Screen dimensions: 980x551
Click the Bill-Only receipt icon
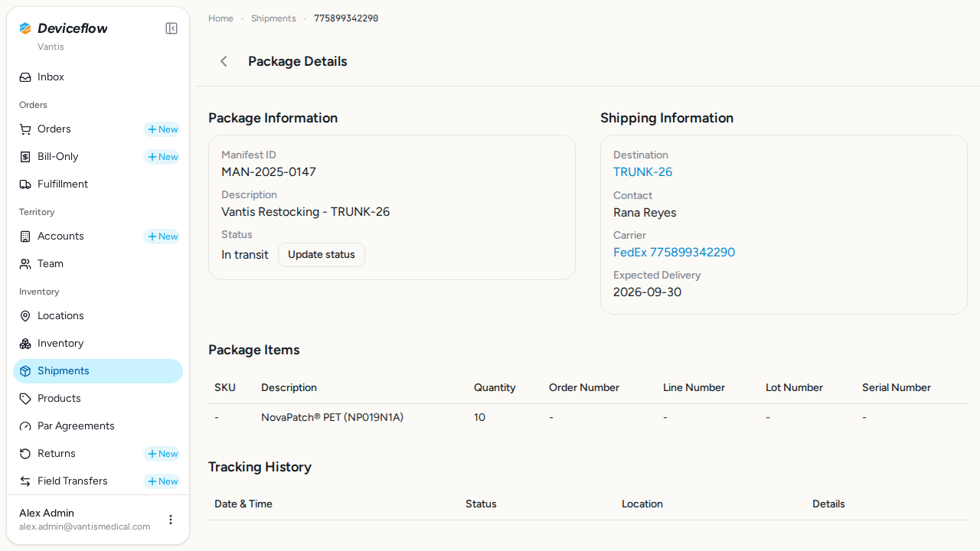[x=25, y=157]
